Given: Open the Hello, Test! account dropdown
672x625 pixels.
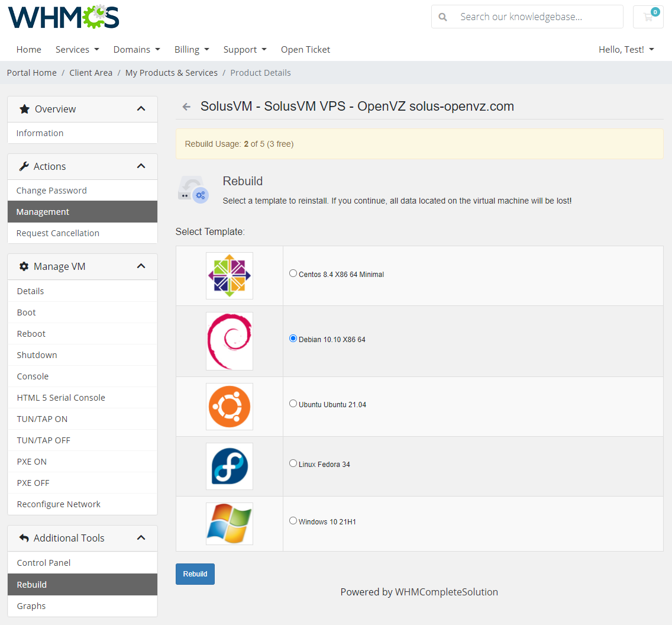Looking at the screenshot, I should click(x=626, y=50).
